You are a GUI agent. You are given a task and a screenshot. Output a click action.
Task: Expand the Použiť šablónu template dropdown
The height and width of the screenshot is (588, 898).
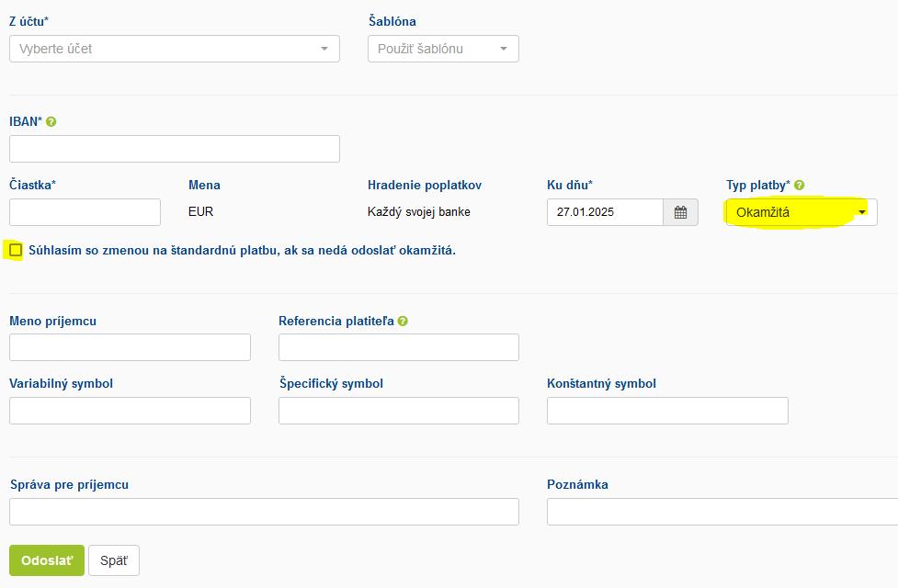(443, 49)
